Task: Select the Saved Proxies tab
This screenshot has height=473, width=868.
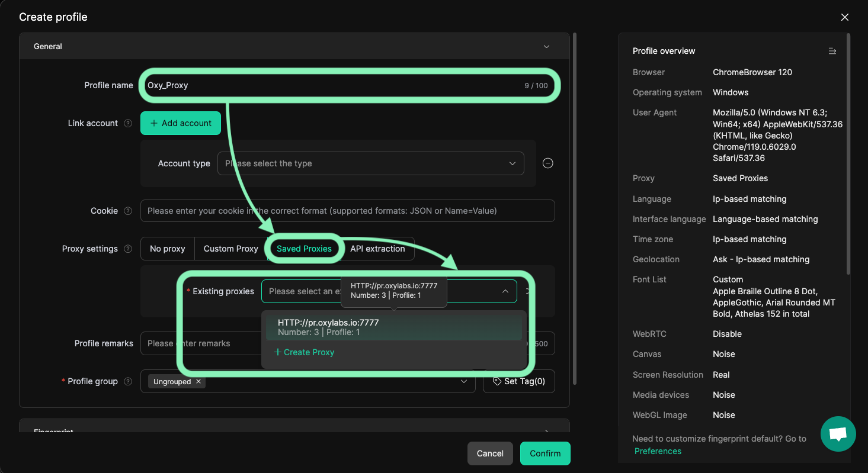Action: coord(304,249)
